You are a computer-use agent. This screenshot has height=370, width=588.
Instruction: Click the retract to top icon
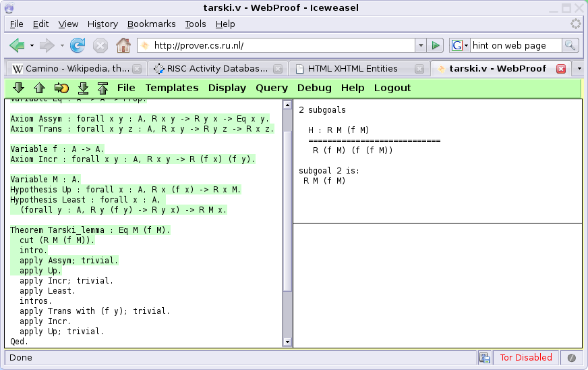pyautogui.click(x=102, y=88)
